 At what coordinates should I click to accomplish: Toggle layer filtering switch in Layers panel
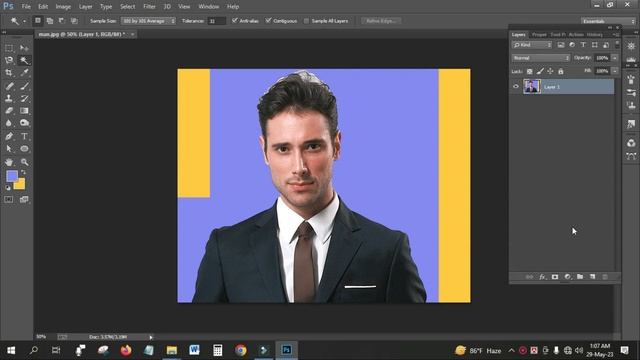point(617,44)
